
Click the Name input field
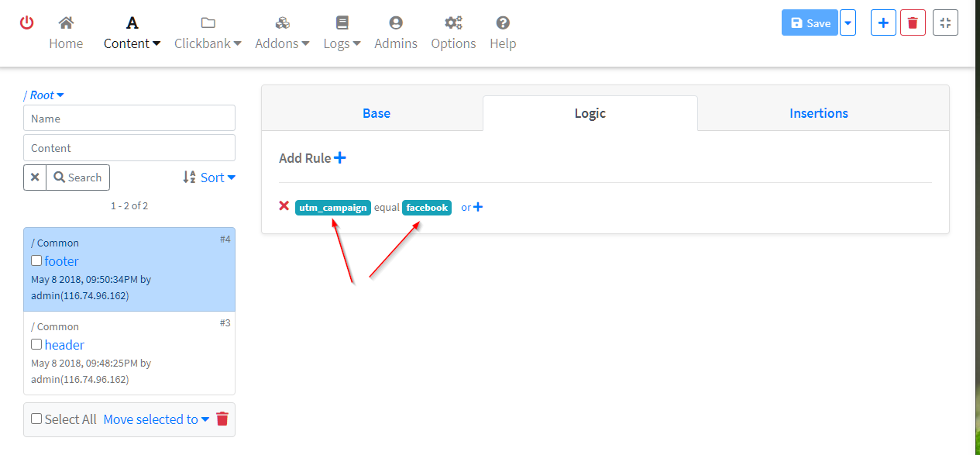pyautogui.click(x=129, y=119)
